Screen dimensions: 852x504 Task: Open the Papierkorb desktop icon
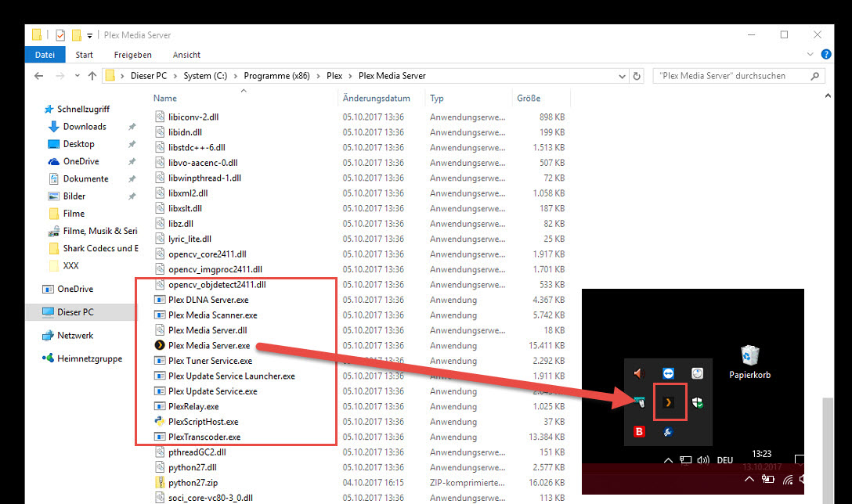click(750, 362)
